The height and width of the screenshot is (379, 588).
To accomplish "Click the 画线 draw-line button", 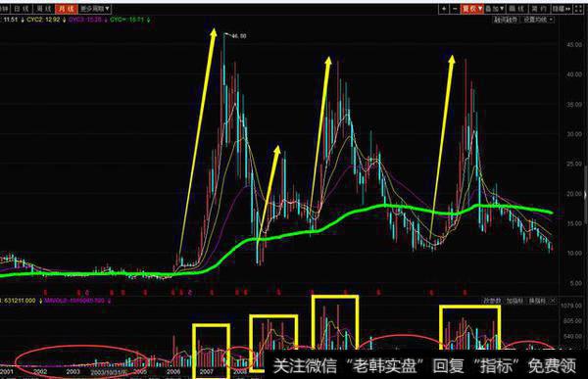I will click(517, 8).
